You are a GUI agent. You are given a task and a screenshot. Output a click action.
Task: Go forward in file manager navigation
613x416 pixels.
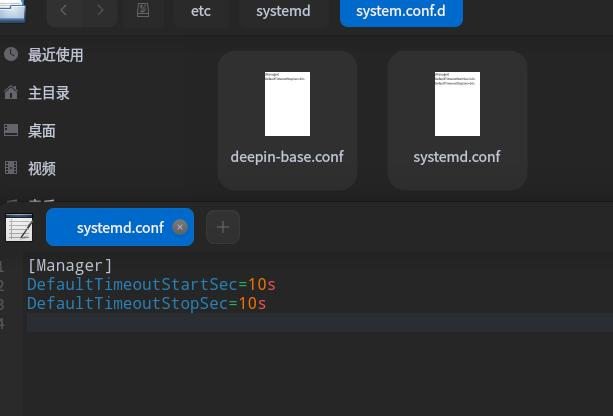100,10
